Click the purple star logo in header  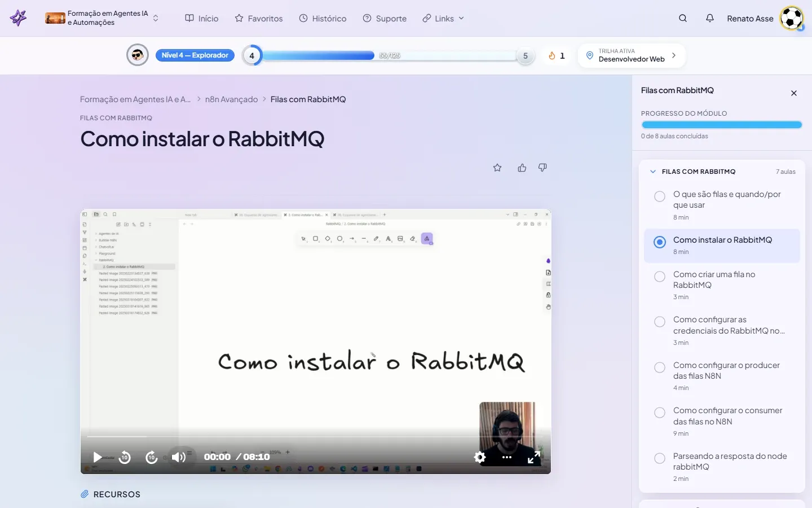pos(18,18)
